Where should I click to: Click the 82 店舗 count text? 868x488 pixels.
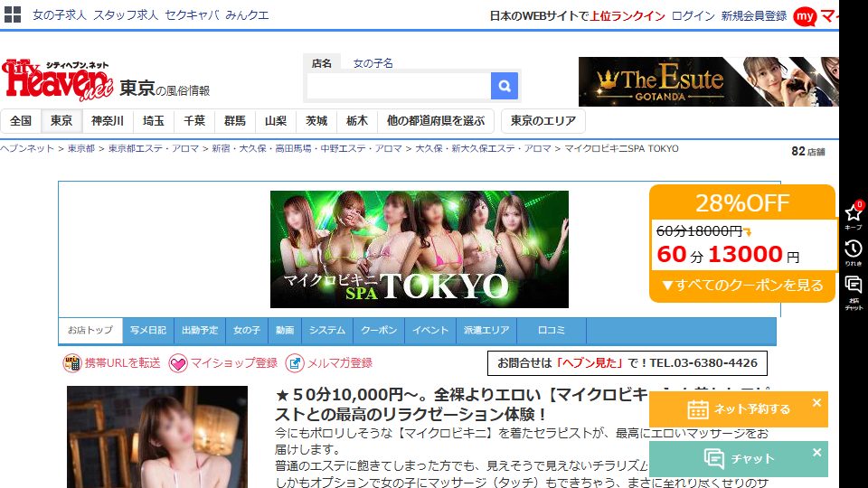point(808,152)
